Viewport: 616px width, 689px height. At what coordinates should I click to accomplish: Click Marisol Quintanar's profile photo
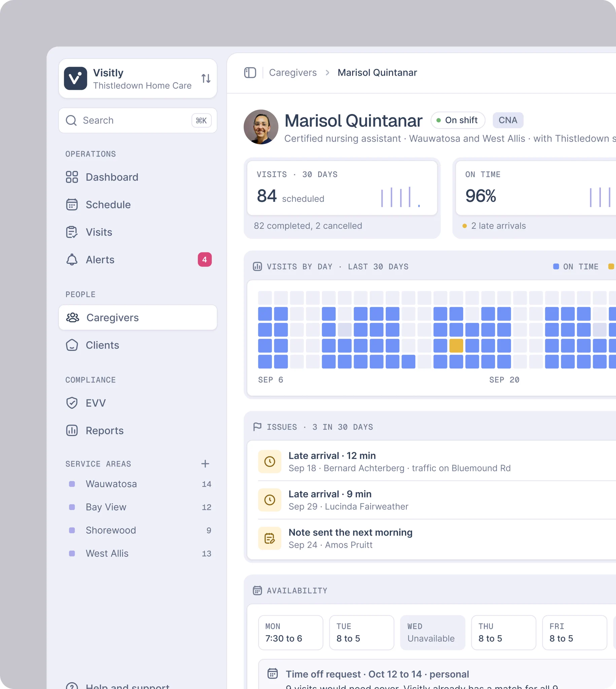[x=261, y=127]
